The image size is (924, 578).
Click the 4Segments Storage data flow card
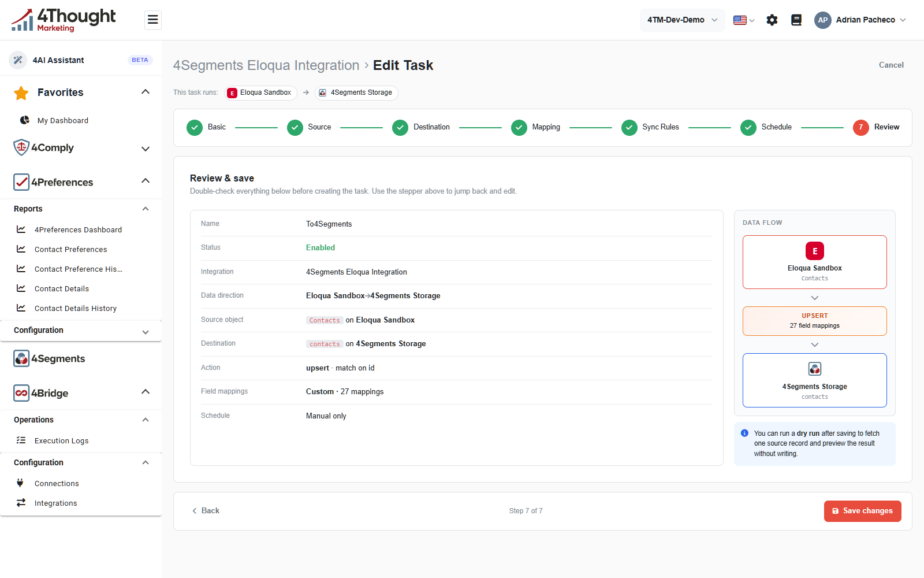pyautogui.click(x=815, y=380)
